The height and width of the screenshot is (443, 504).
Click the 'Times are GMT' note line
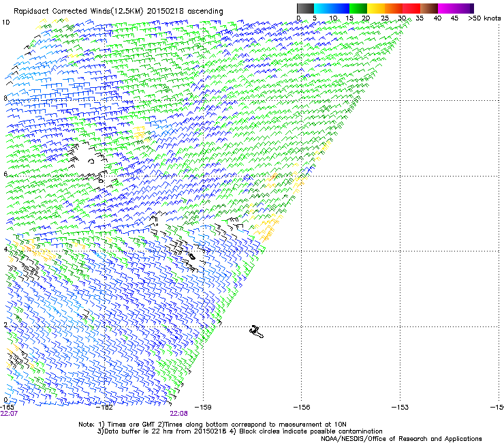[x=212, y=425]
